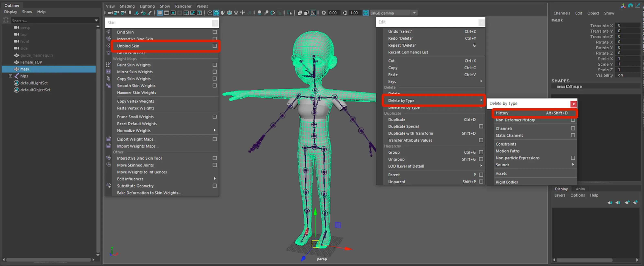Click Create new empty layer icon
The width and height of the screenshot is (644, 266).
(627, 202)
